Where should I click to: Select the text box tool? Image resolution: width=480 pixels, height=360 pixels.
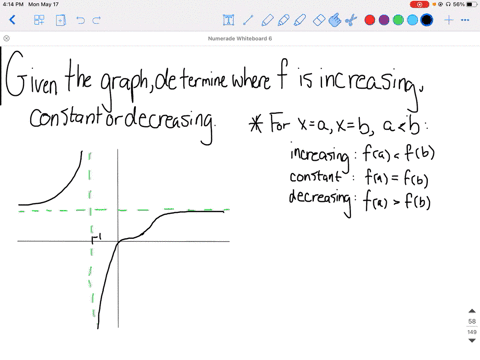pos(228,20)
